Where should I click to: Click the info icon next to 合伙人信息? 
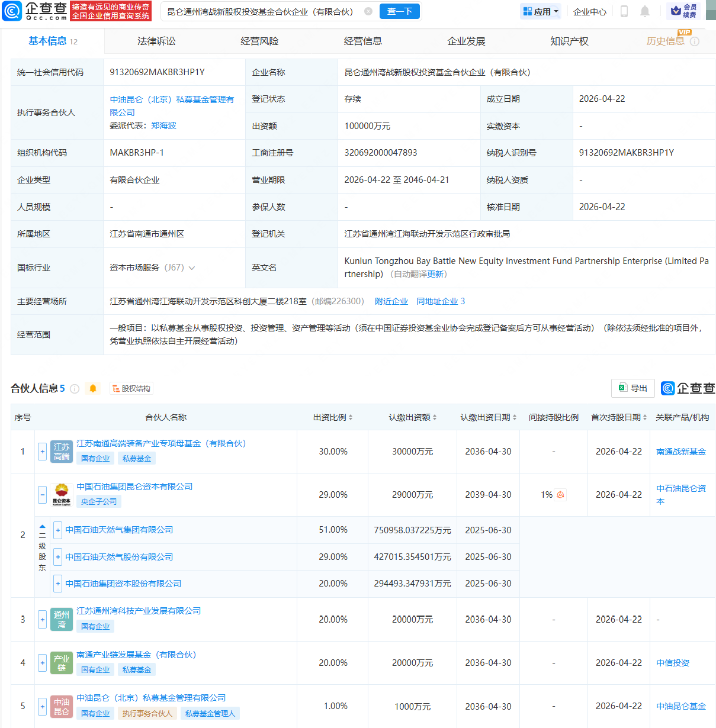tap(75, 389)
